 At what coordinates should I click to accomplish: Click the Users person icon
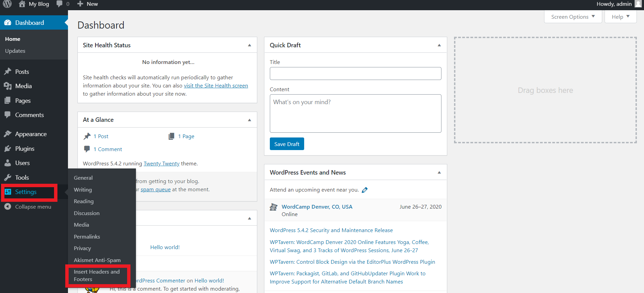click(x=8, y=163)
